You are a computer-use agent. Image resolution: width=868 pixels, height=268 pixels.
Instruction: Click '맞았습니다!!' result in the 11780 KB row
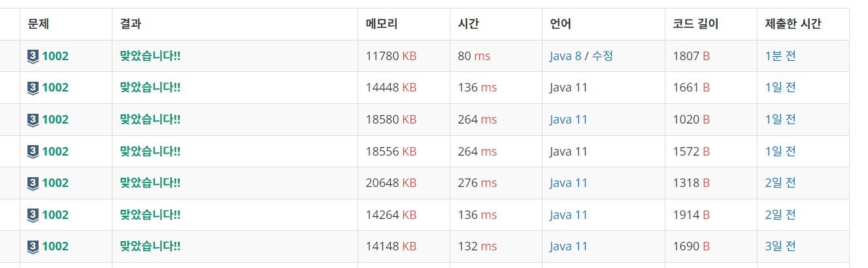tap(150, 56)
